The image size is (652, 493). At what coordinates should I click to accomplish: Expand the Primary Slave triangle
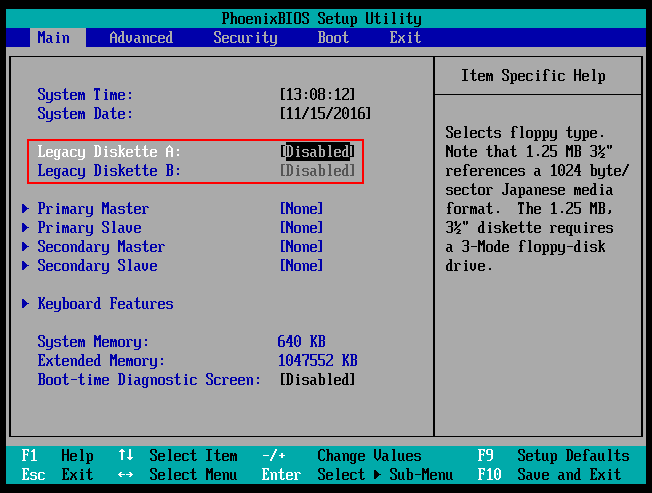click(25, 228)
